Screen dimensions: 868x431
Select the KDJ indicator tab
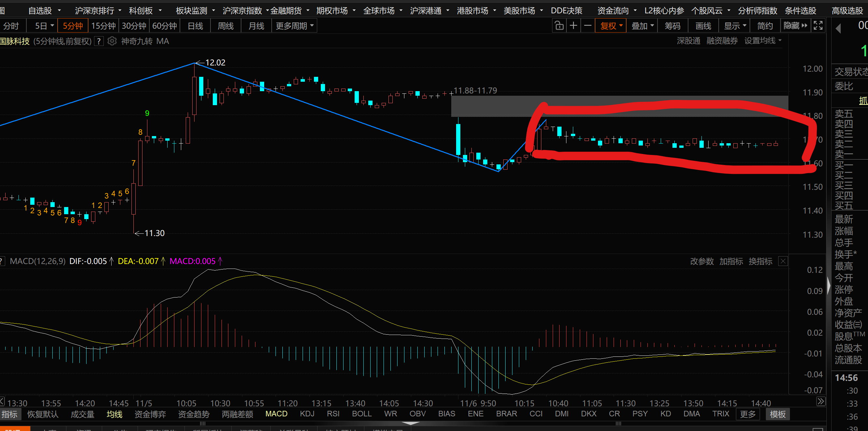tap(307, 414)
